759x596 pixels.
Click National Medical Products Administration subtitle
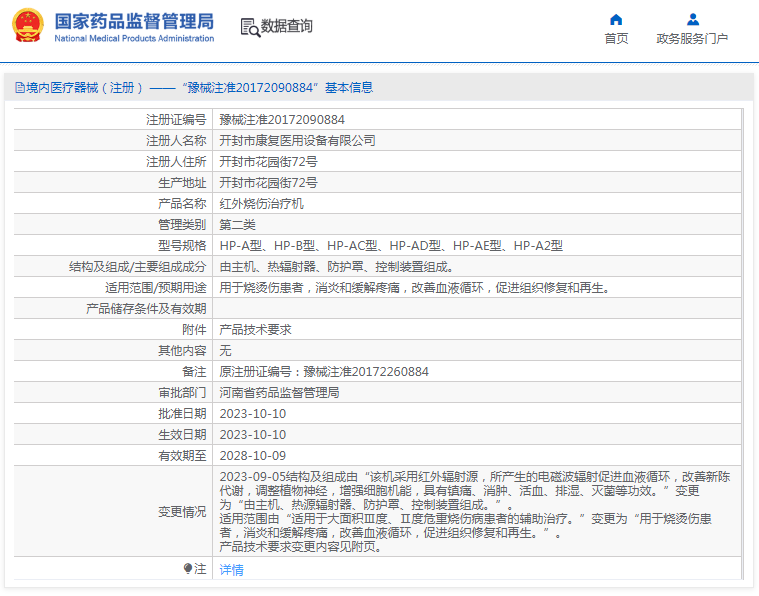pos(134,38)
